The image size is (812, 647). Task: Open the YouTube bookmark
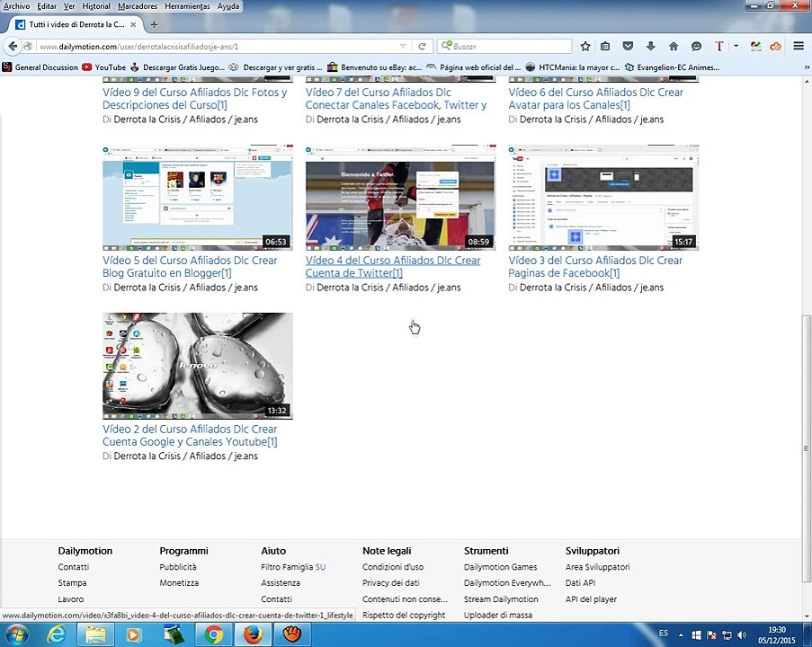[104, 67]
